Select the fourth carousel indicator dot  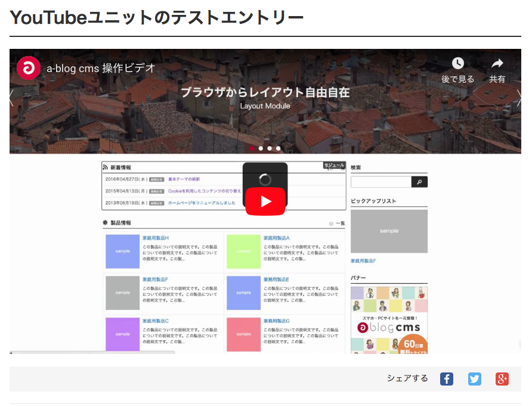click(278, 148)
